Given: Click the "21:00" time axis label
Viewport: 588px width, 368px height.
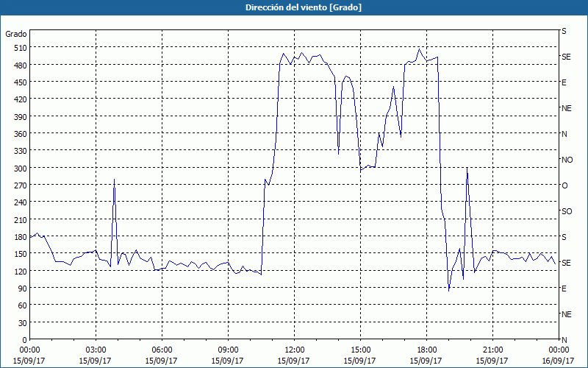Looking at the screenshot, I should 492,350.
